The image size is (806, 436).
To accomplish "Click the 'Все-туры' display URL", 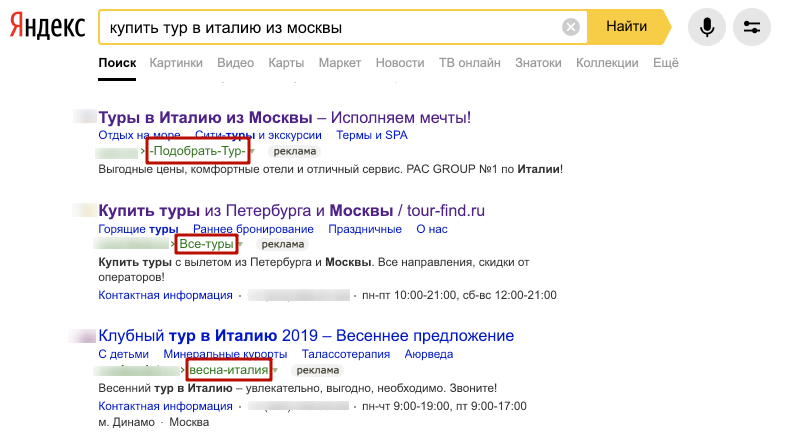I will (x=206, y=244).
